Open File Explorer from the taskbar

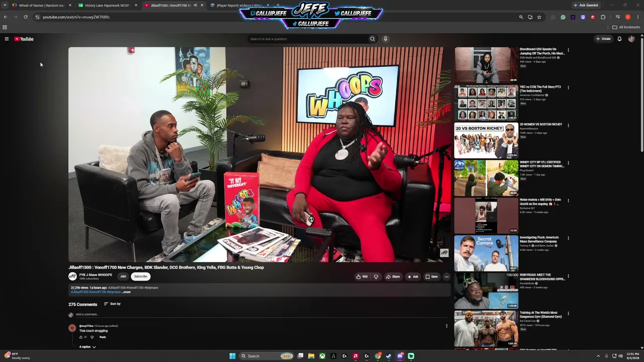pyautogui.click(x=311, y=356)
